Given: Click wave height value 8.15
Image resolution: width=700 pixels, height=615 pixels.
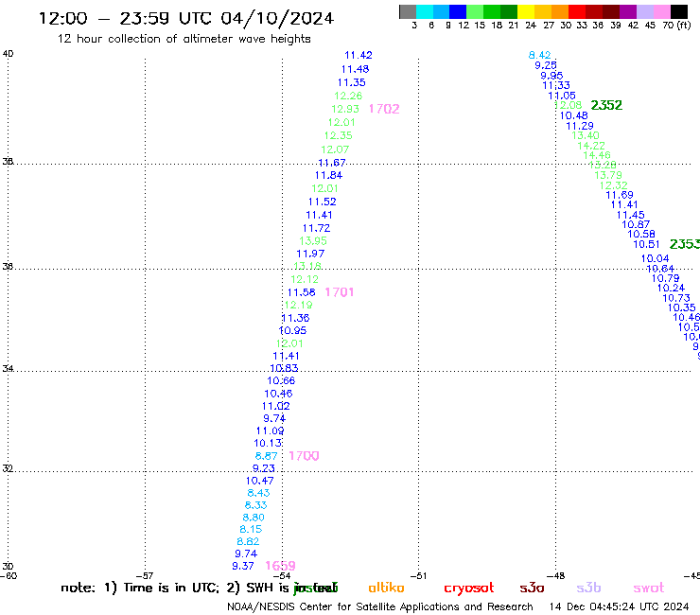Looking at the screenshot, I should coord(251,530).
